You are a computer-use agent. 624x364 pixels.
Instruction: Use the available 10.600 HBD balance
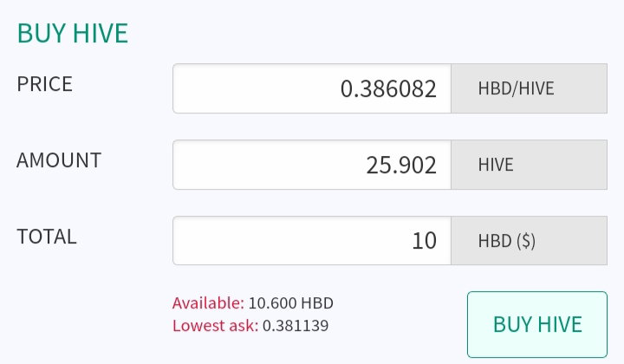click(x=291, y=303)
